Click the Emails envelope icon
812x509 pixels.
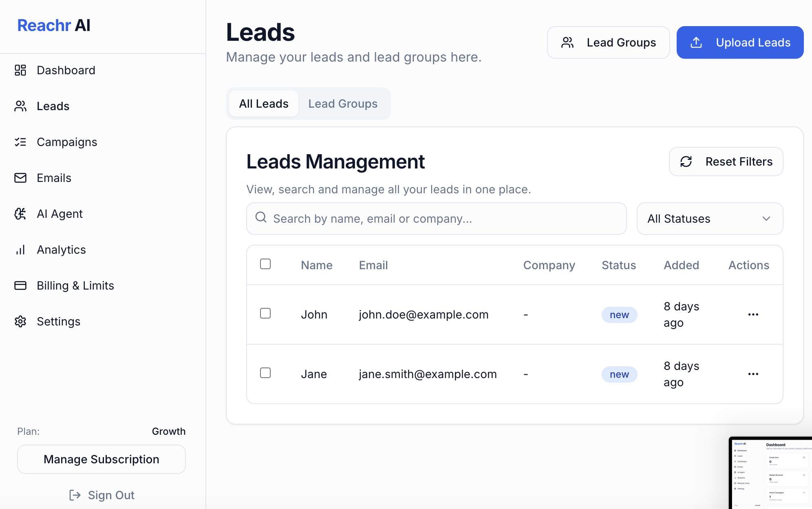point(20,178)
